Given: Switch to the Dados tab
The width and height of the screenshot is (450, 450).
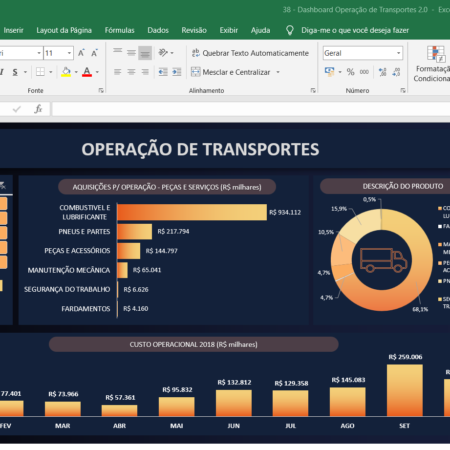Looking at the screenshot, I should (158, 30).
